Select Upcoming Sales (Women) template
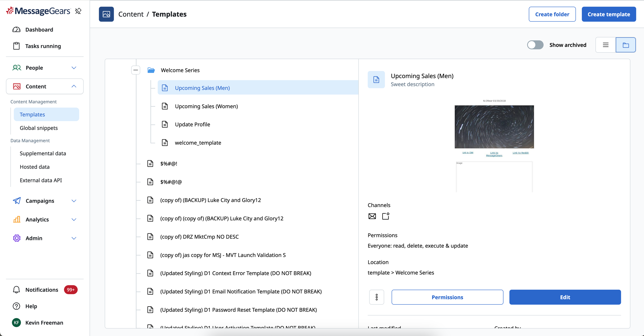This screenshot has width=644, height=336. click(x=206, y=106)
